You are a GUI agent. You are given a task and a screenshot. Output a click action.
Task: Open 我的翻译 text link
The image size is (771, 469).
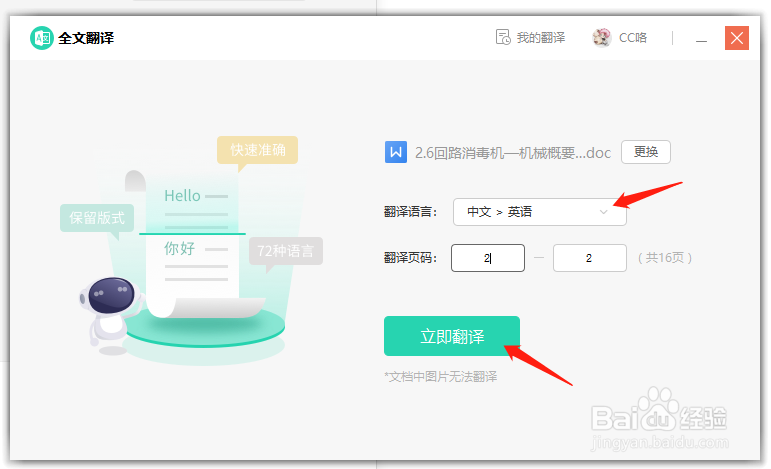pyautogui.click(x=541, y=38)
